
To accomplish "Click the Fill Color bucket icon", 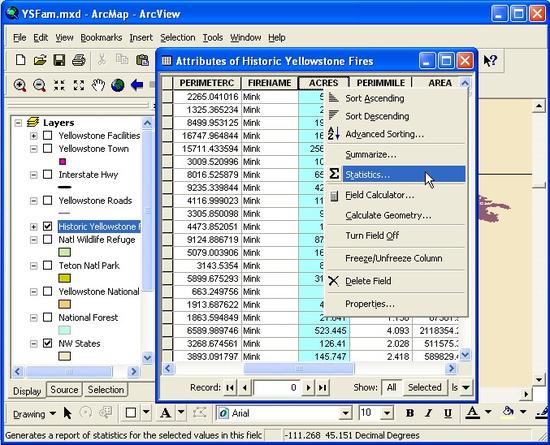I will pos(508,411).
